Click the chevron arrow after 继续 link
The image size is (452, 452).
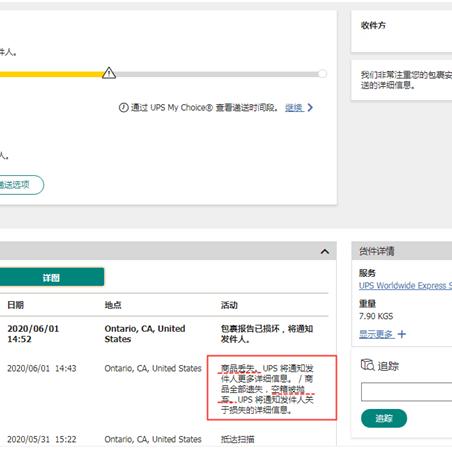pyautogui.click(x=310, y=108)
